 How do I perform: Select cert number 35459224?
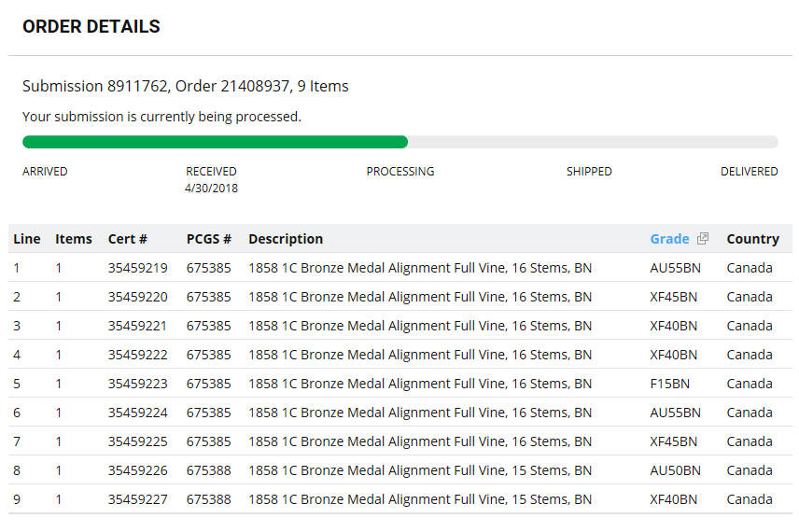pyautogui.click(x=137, y=413)
